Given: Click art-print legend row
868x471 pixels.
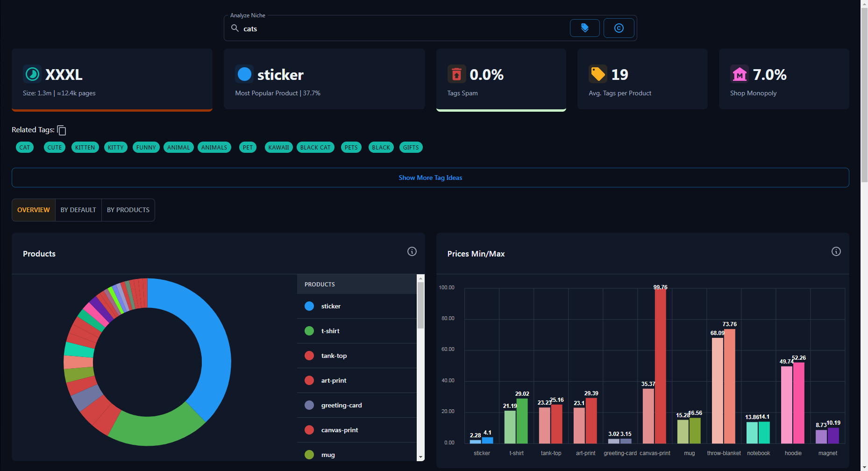Looking at the screenshot, I should [x=357, y=380].
